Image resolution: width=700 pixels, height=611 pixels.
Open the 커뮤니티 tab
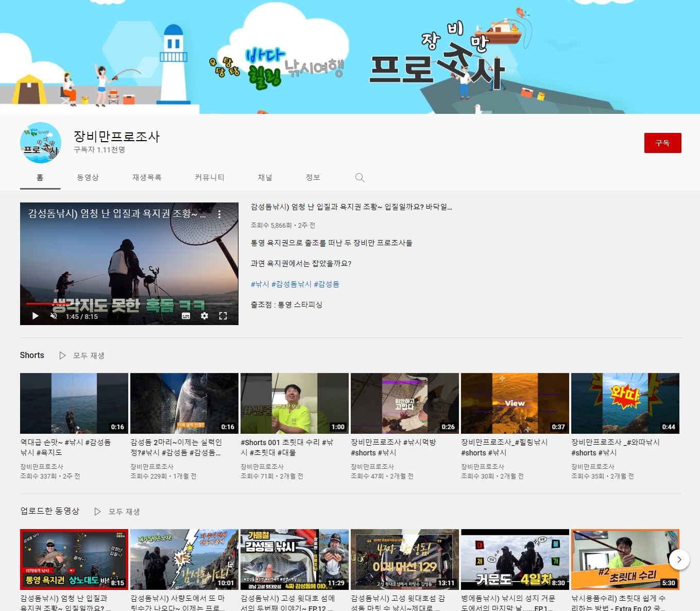point(210,178)
